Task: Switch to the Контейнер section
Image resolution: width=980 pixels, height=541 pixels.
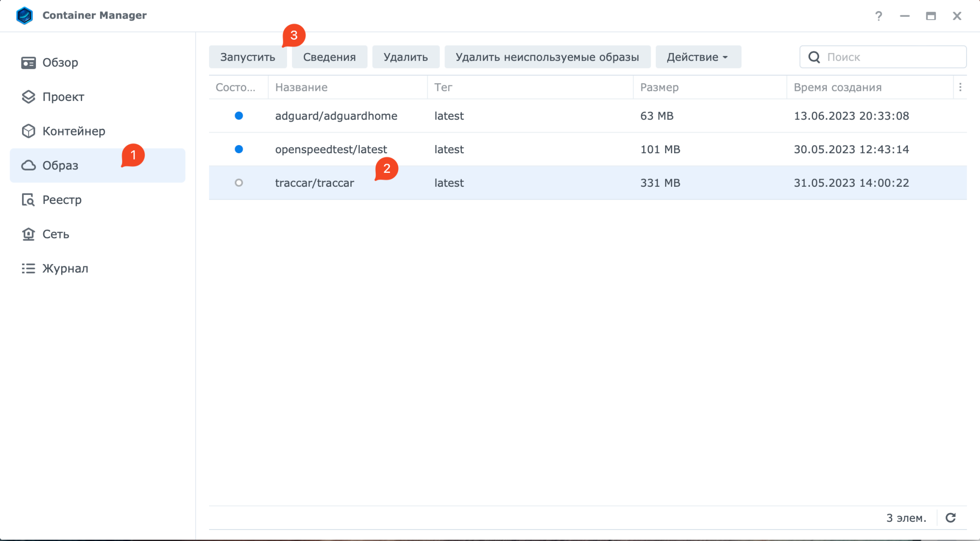Action: (98, 131)
